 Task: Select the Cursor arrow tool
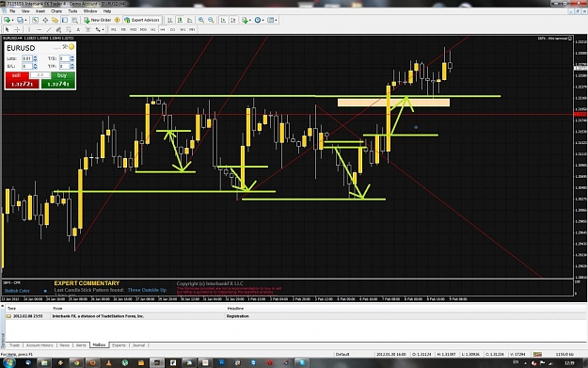[7, 29]
